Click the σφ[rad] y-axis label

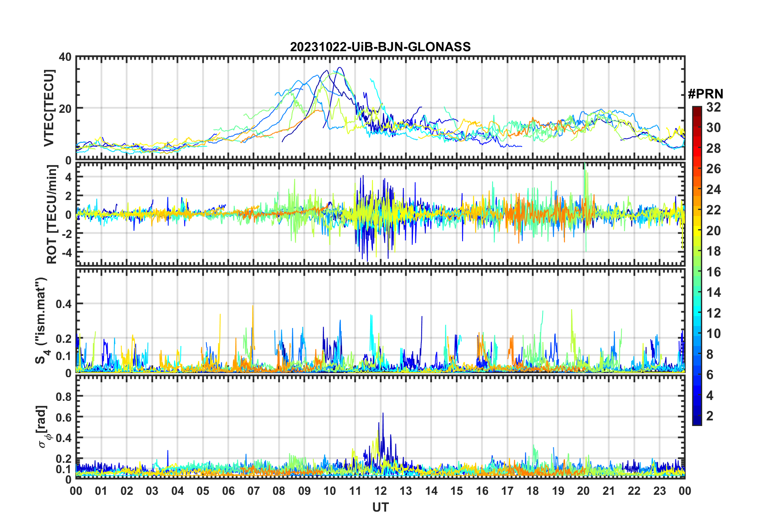coord(43,426)
